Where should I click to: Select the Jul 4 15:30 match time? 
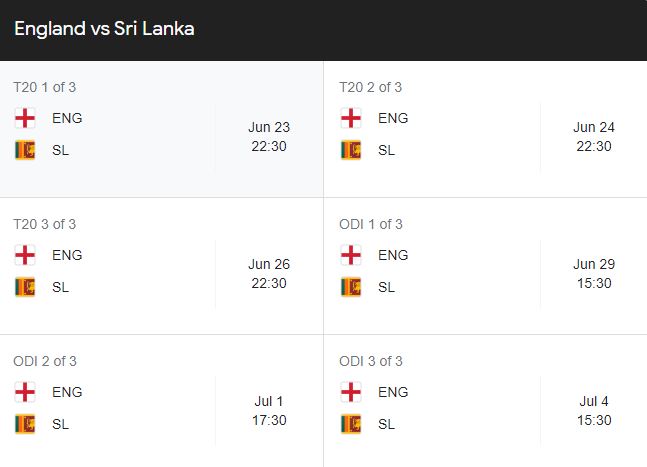[594, 410]
